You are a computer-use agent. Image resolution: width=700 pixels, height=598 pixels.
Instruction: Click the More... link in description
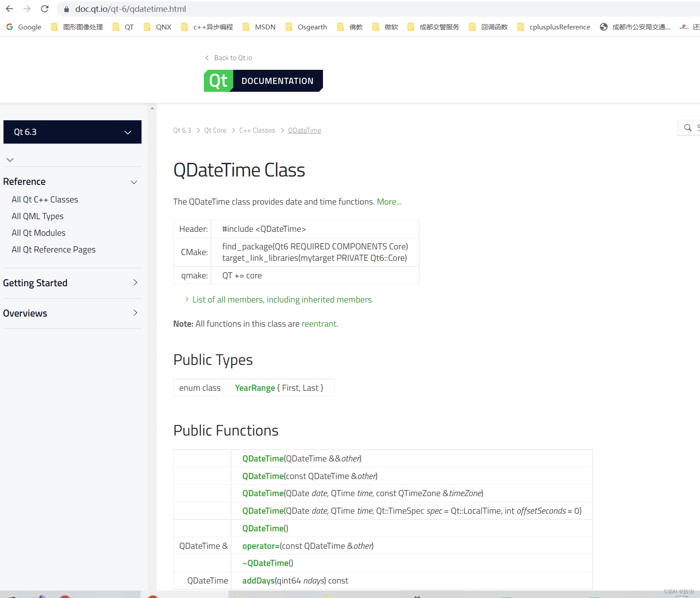[x=389, y=202]
